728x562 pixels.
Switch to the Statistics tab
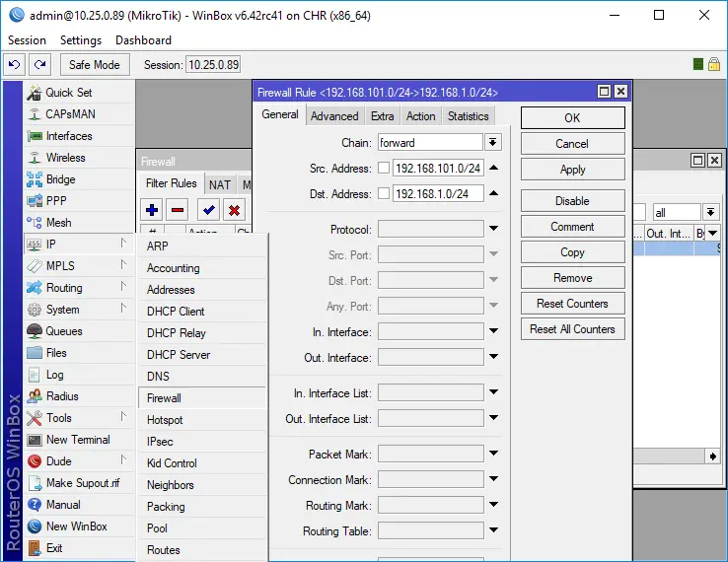click(468, 116)
